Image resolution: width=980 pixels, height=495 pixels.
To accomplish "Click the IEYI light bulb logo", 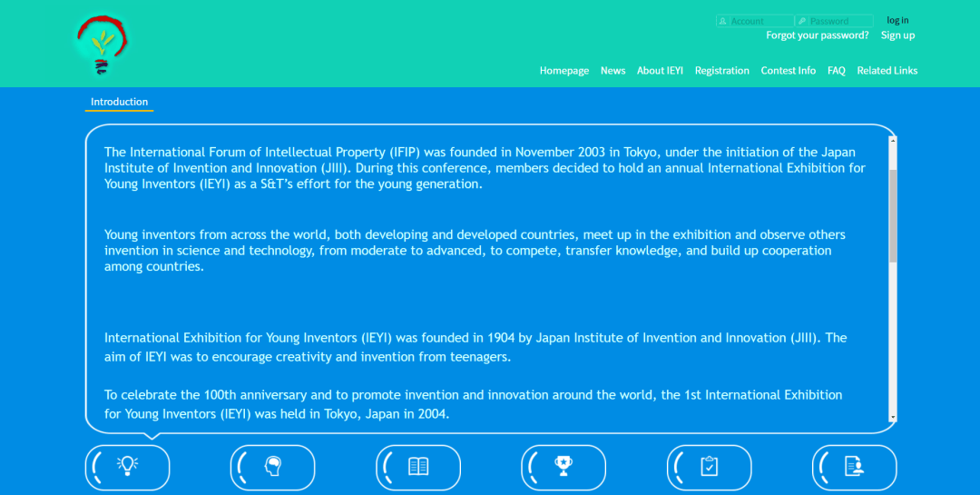I will point(102,44).
